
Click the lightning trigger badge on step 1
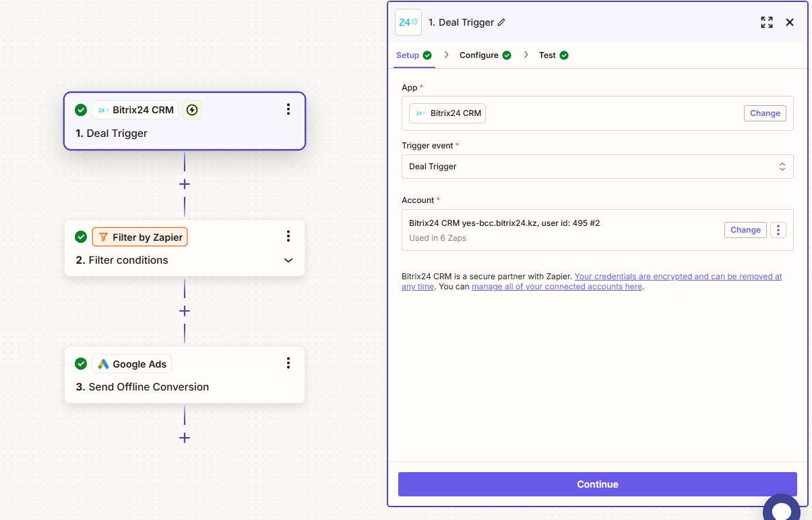point(192,110)
